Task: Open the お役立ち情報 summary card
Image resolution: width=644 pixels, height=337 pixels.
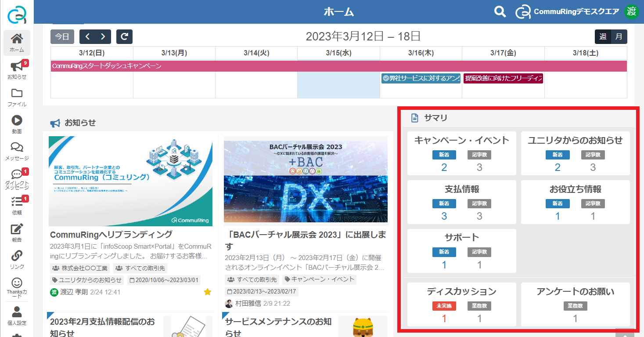Action: pyautogui.click(x=575, y=202)
